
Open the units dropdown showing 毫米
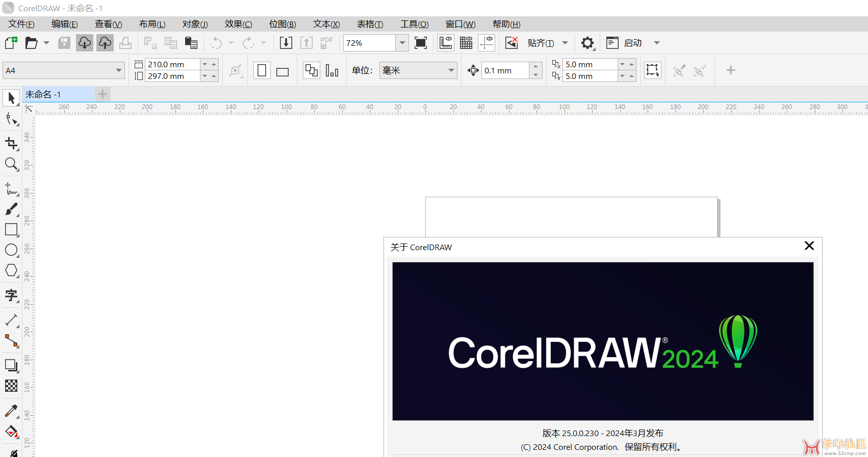point(451,70)
